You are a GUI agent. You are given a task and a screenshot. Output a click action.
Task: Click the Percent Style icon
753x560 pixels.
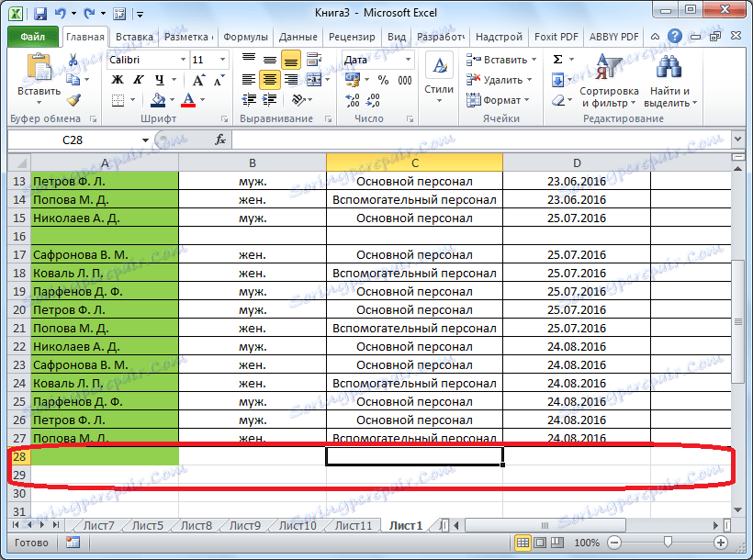[381, 81]
